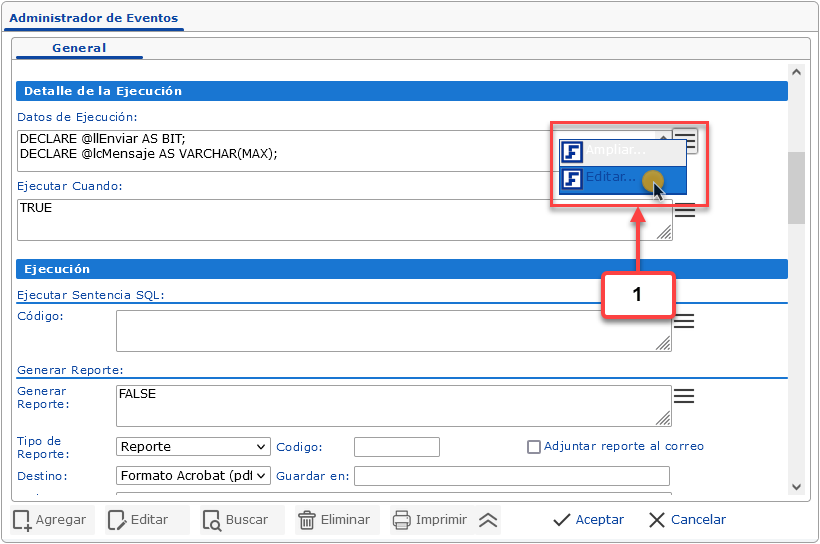Click the vertical scrollbar thumb
The width and height of the screenshot is (820, 544).
(796, 188)
